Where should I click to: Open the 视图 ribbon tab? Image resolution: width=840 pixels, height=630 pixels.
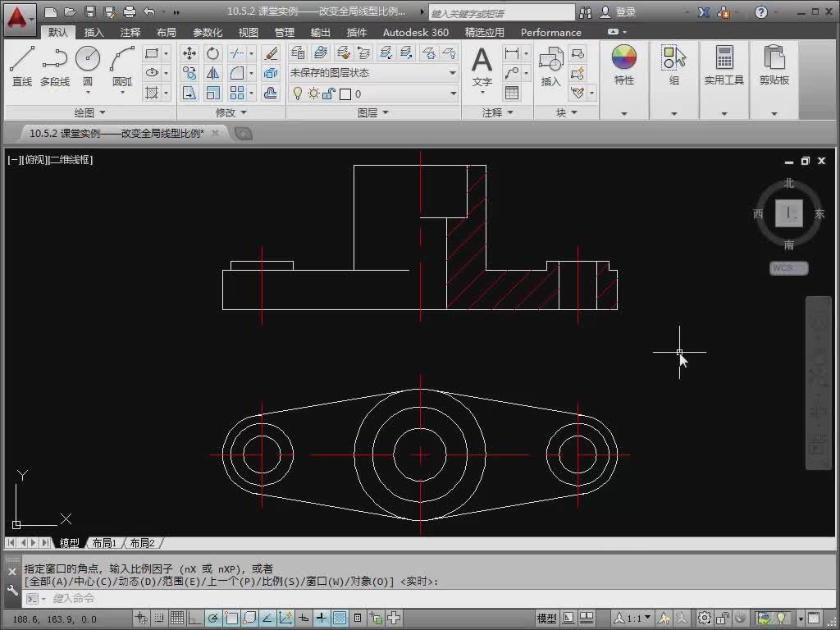(x=248, y=32)
